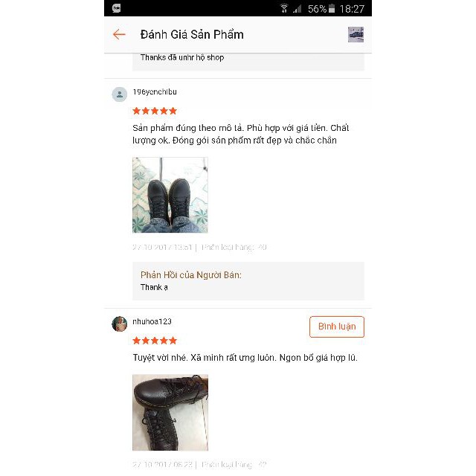Screen dimensions: 476x476
Task: Tap the username nhuhoa123
Action: 152,321
